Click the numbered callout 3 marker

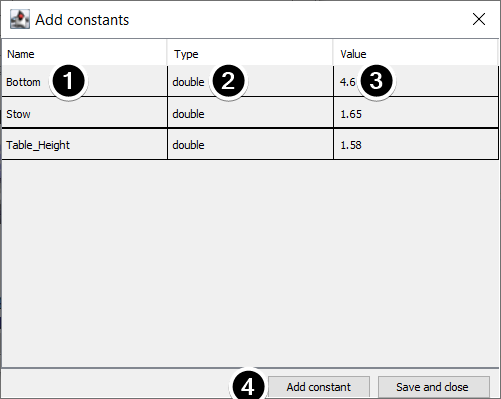[x=376, y=81]
